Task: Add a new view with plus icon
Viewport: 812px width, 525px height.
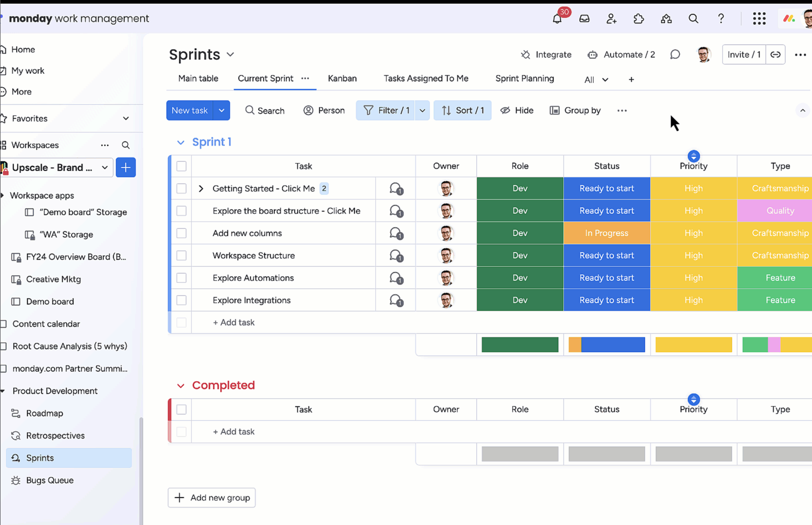Action: (631, 79)
